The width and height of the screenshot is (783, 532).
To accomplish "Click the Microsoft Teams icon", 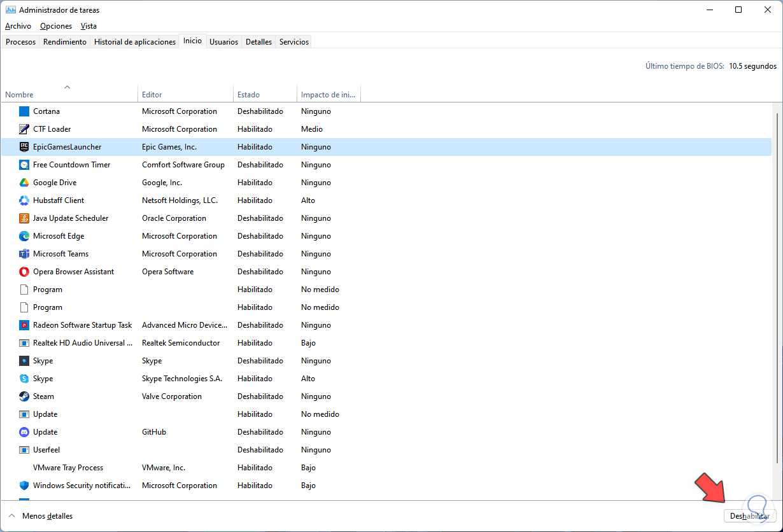I will (24, 254).
